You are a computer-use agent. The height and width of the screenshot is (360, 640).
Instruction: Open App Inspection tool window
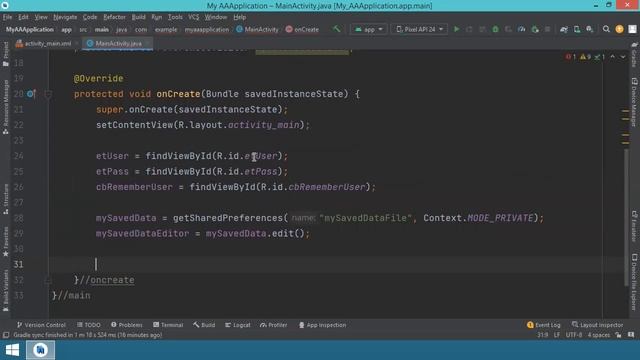(x=322, y=325)
